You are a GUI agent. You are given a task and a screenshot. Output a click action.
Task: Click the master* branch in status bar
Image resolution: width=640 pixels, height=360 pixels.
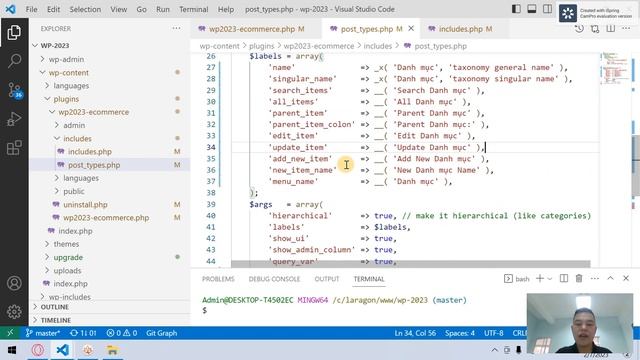coord(43,333)
